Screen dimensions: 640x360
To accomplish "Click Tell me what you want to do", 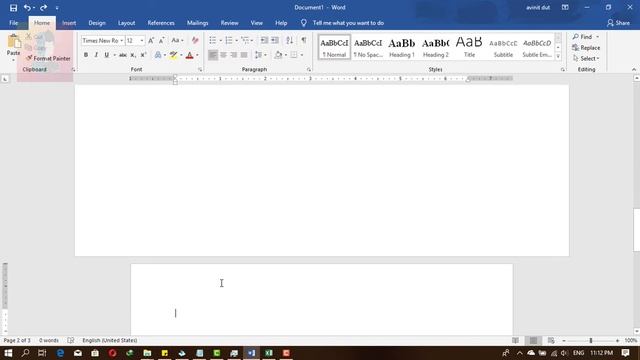I will [x=348, y=23].
